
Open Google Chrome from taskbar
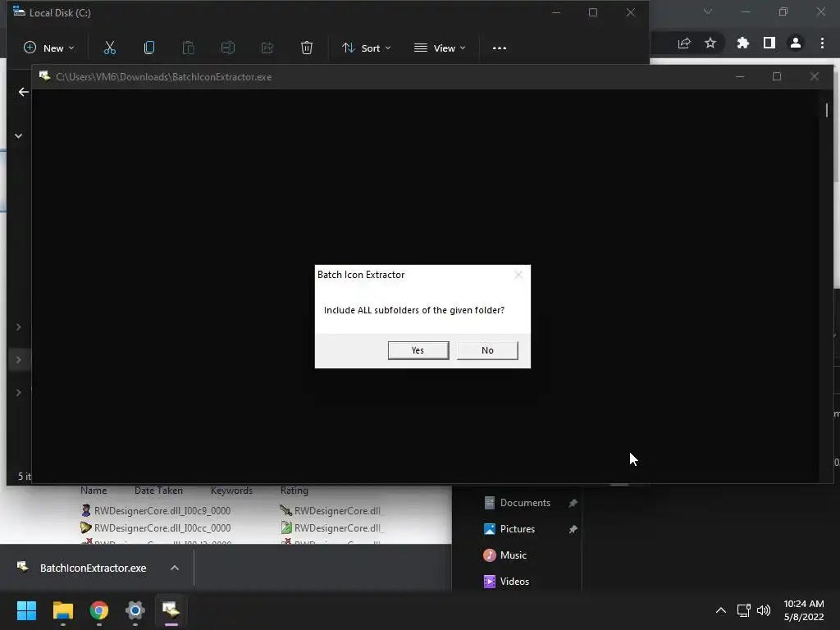99,610
